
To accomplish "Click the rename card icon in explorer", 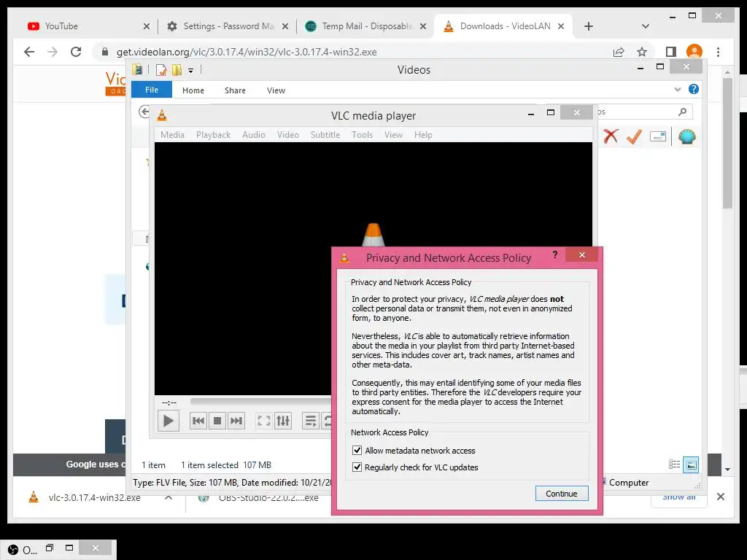I will [658, 136].
